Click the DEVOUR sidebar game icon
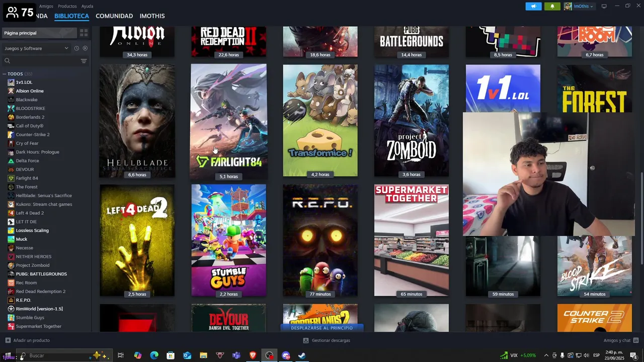 pos(11,169)
